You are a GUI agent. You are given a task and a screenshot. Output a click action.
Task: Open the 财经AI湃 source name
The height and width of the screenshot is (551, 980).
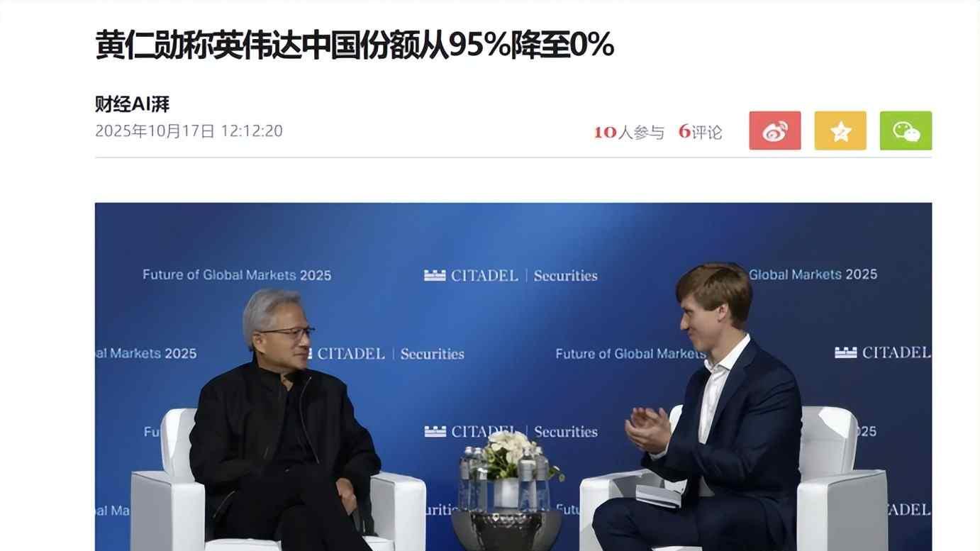(133, 104)
